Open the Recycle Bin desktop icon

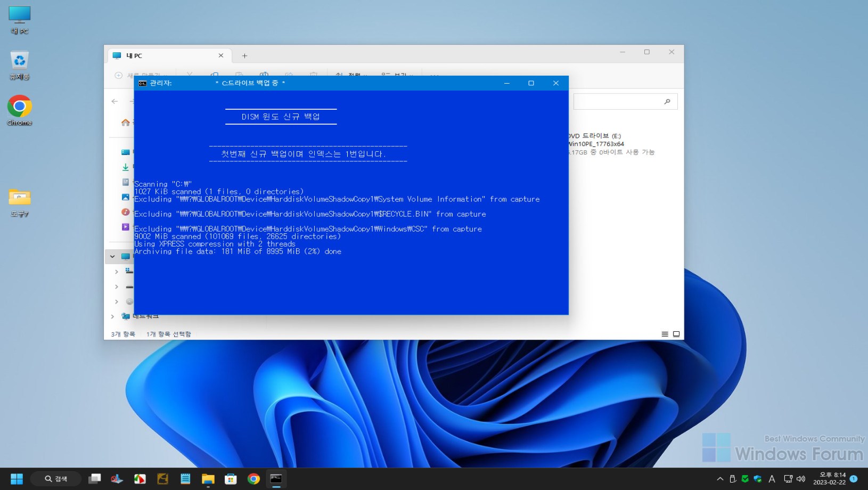pos(19,66)
